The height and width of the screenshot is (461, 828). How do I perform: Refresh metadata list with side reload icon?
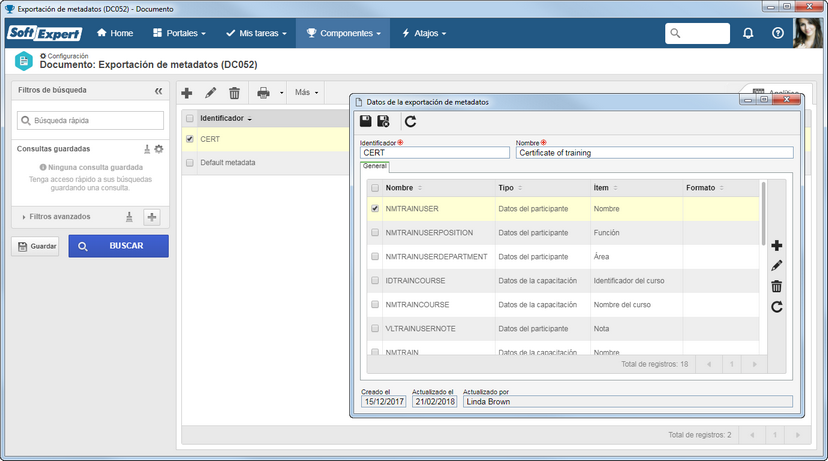[776, 307]
